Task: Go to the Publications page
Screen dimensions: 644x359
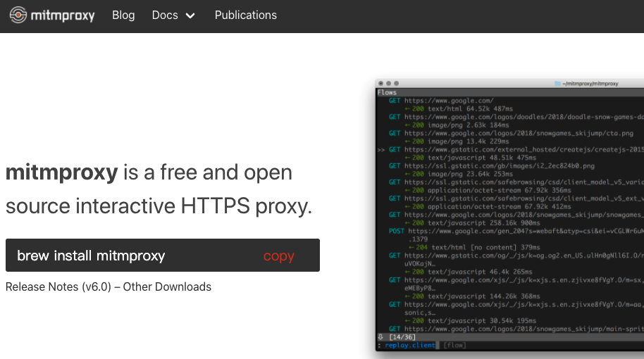Action: [246, 15]
